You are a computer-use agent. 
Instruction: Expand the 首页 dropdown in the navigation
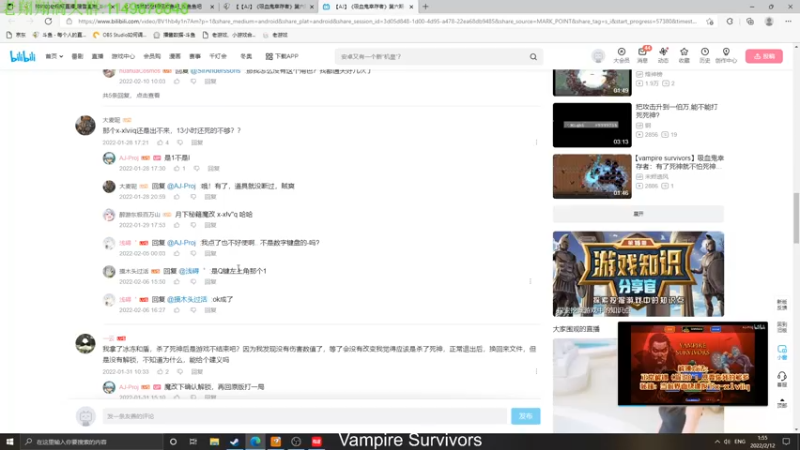point(54,56)
